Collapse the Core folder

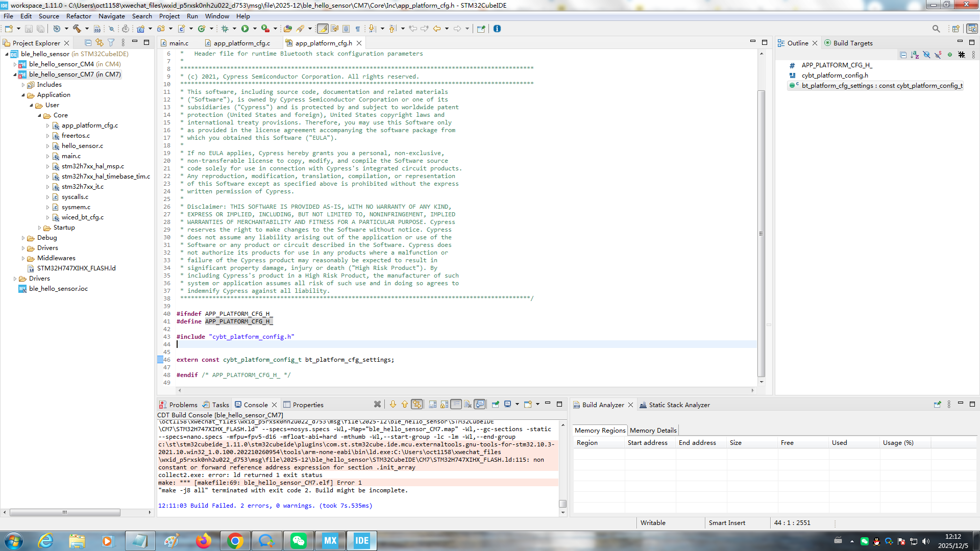coord(40,115)
